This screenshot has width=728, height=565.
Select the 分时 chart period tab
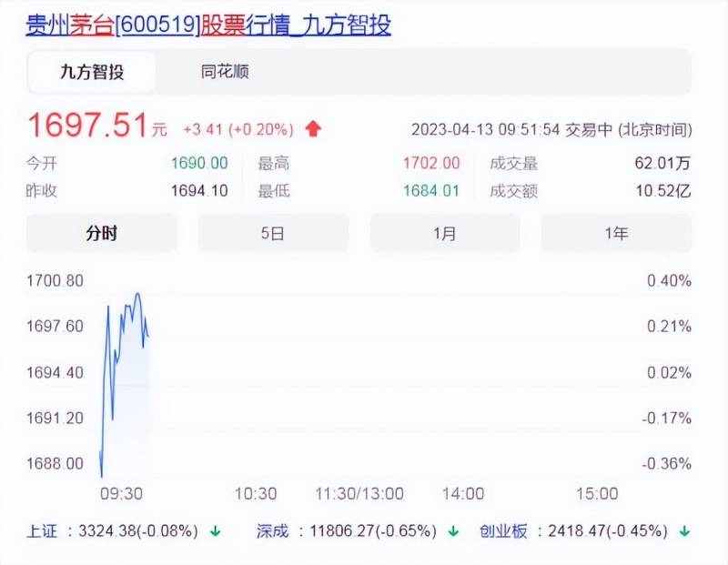(101, 233)
